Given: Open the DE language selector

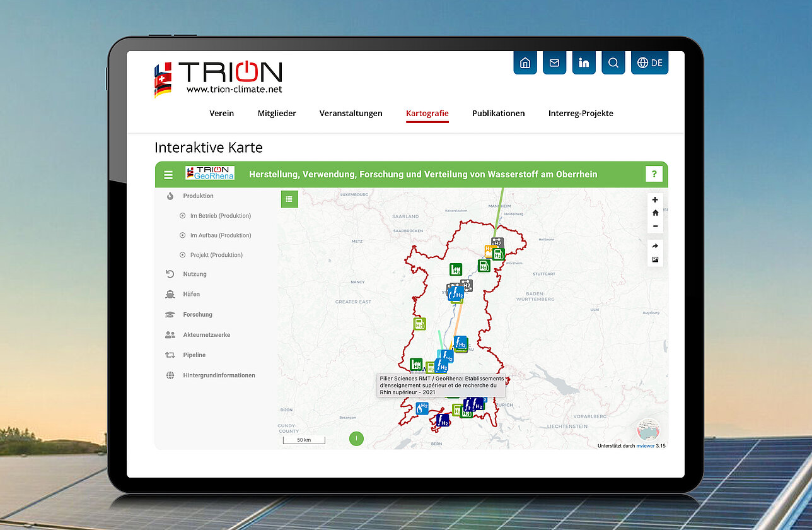Looking at the screenshot, I should pos(649,62).
